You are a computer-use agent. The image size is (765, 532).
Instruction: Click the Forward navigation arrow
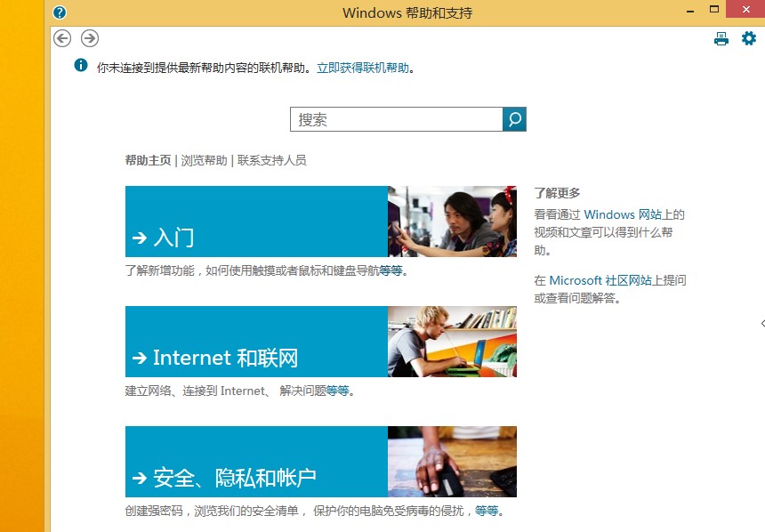pos(88,38)
